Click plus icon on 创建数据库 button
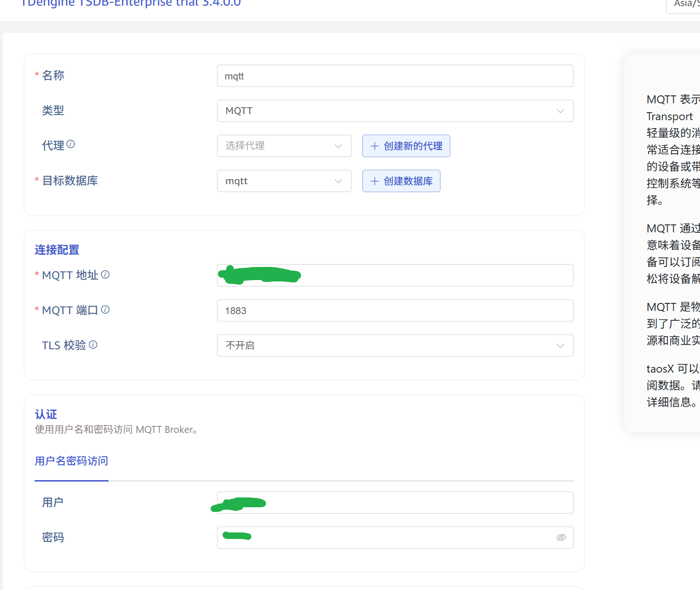700x590 pixels. click(x=375, y=181)
